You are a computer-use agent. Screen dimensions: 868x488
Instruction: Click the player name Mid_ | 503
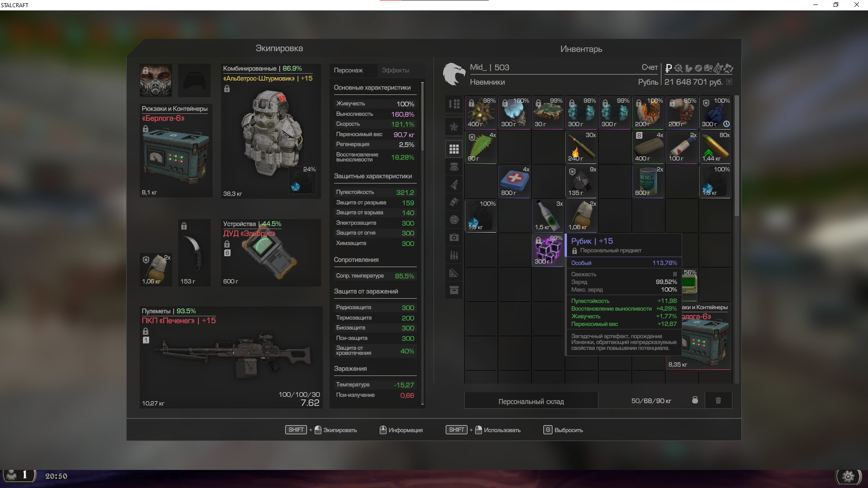coord(490,67)
